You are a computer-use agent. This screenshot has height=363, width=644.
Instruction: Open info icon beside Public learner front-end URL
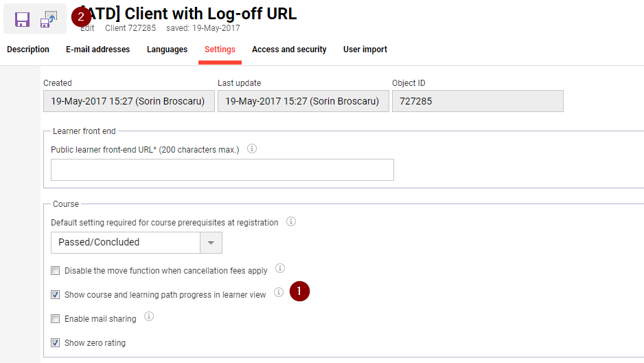point(252,148)
